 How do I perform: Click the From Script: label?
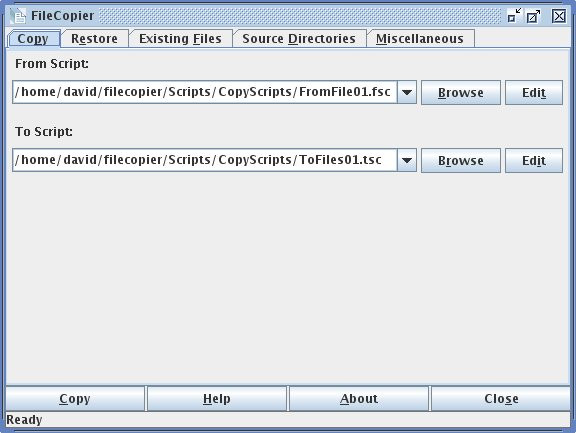pos(52,64)
